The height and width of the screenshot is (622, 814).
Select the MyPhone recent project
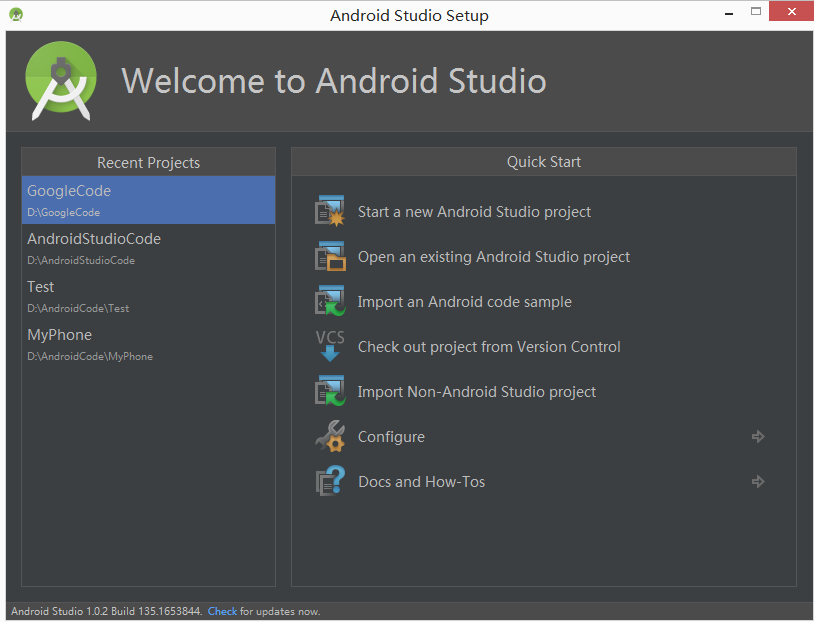[148, 344]
